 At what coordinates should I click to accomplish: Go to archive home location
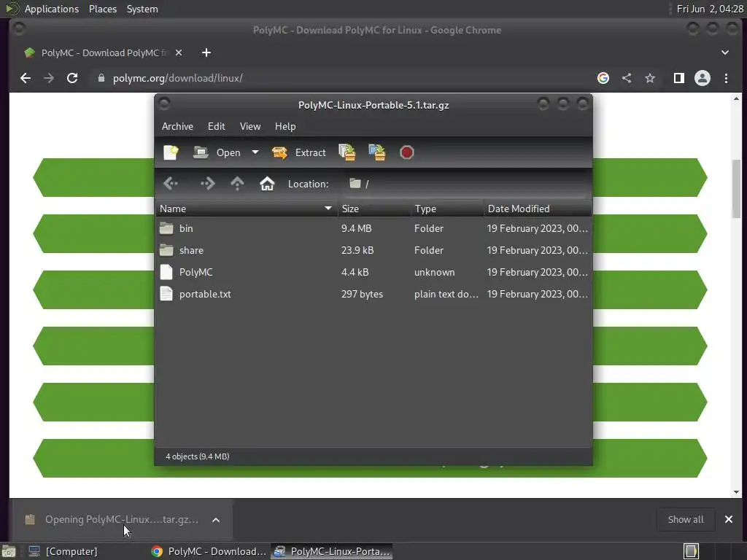coord(267,183)
